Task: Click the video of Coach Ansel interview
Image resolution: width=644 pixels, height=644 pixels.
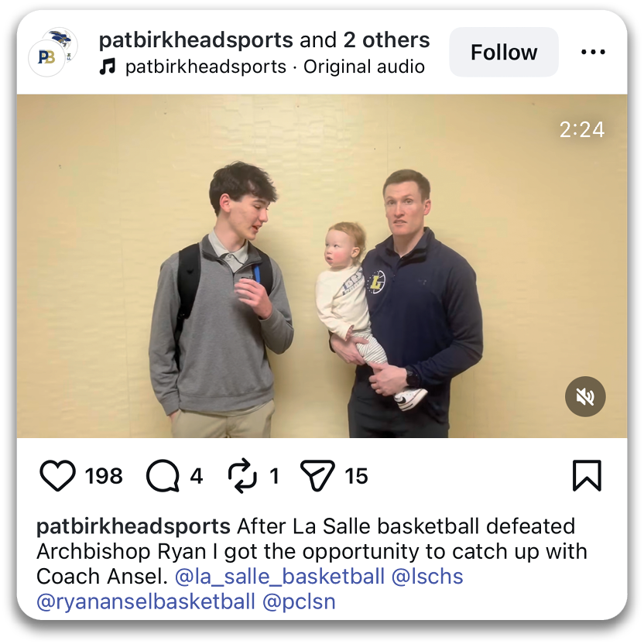Action: click(321, 266)
